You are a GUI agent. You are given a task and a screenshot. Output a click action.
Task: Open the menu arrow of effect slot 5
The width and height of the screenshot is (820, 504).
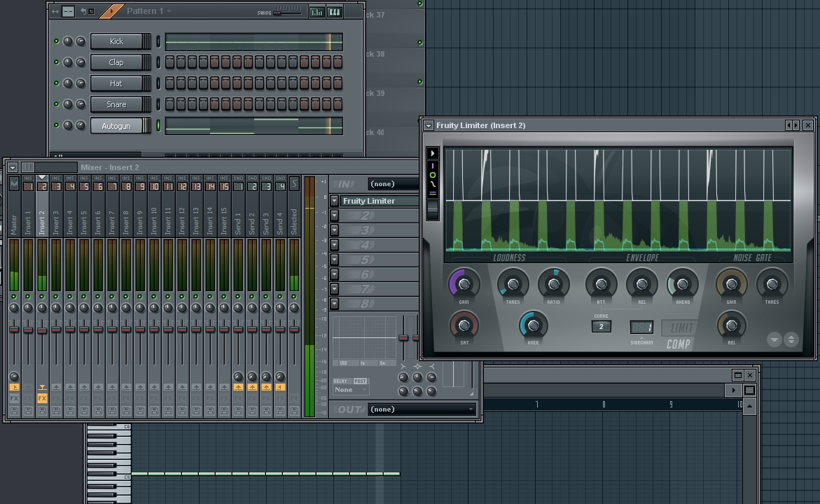(335, 259)
